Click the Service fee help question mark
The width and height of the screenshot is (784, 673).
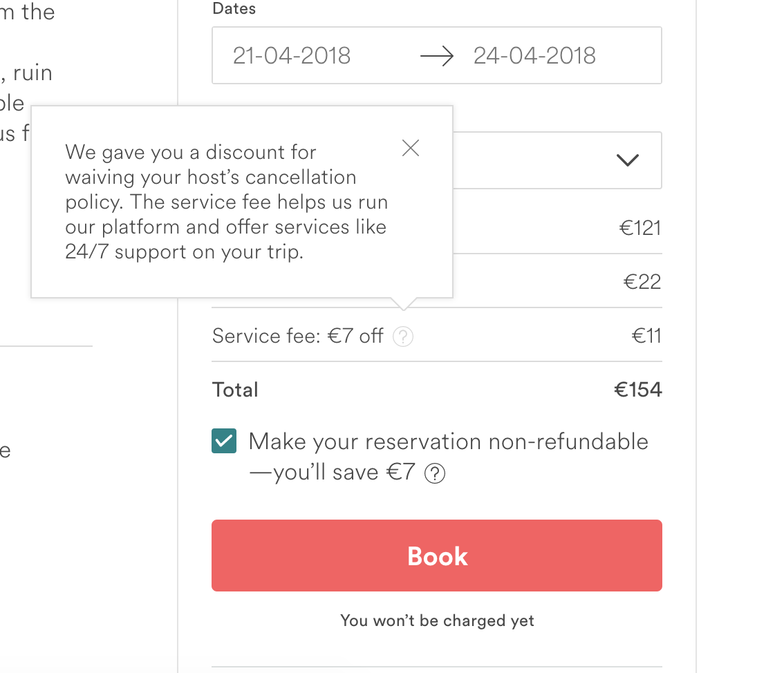tap(403, 336)
